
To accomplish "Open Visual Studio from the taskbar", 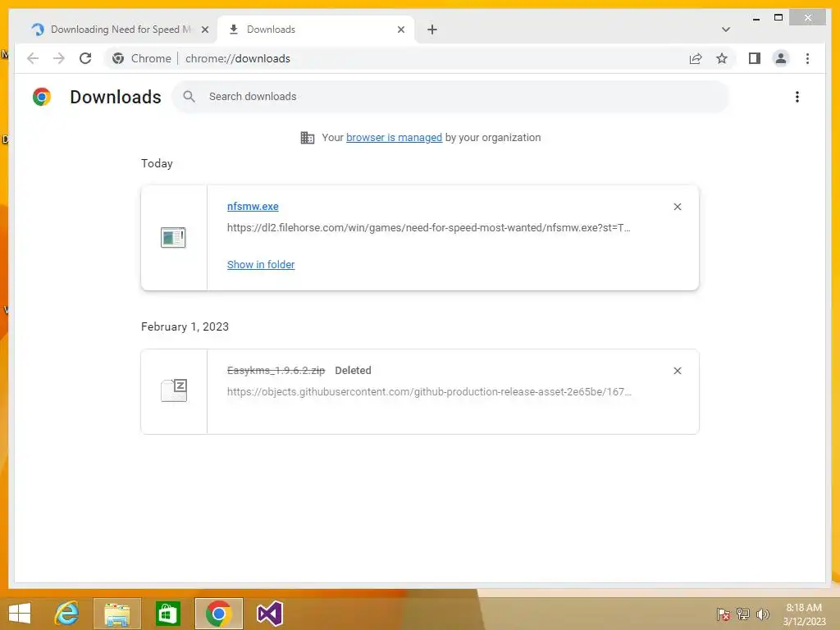I will [x=269, y=614].
